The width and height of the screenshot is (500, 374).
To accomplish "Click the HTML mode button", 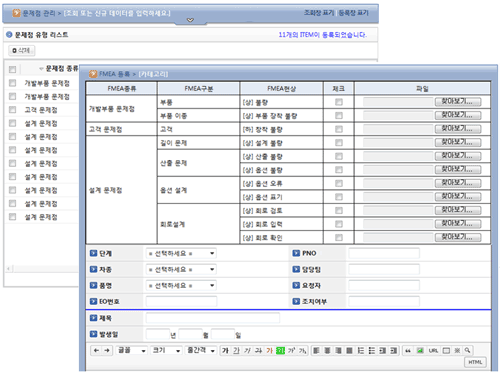I will point(475,362).
